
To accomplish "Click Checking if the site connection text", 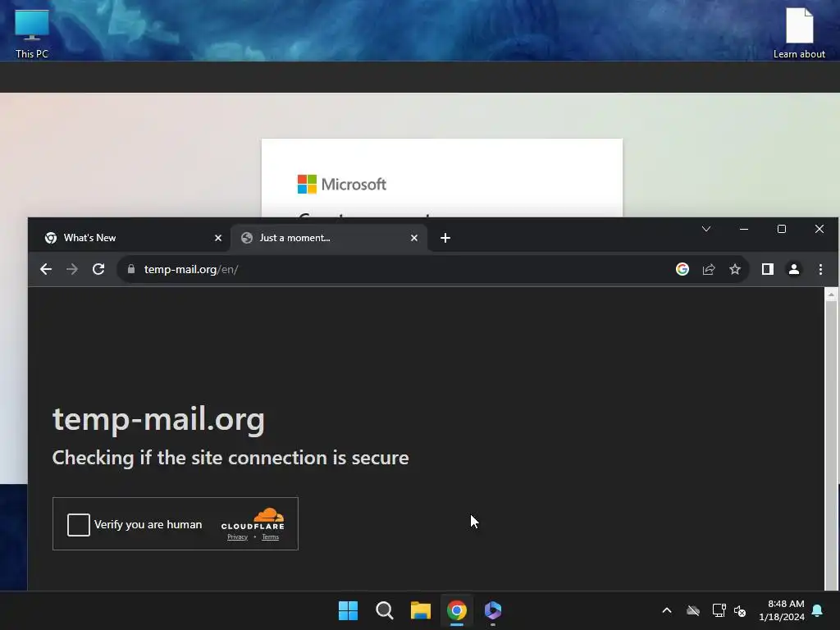I will point(231,458).
